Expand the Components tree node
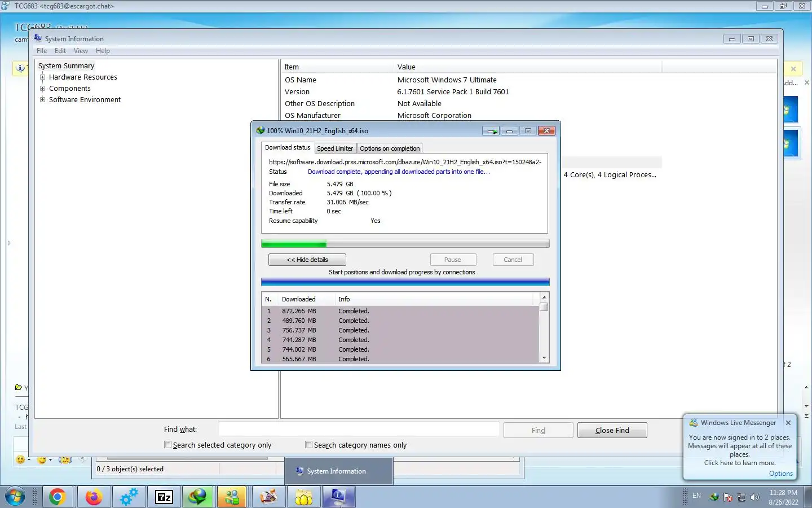 click(x=42, y=89)
